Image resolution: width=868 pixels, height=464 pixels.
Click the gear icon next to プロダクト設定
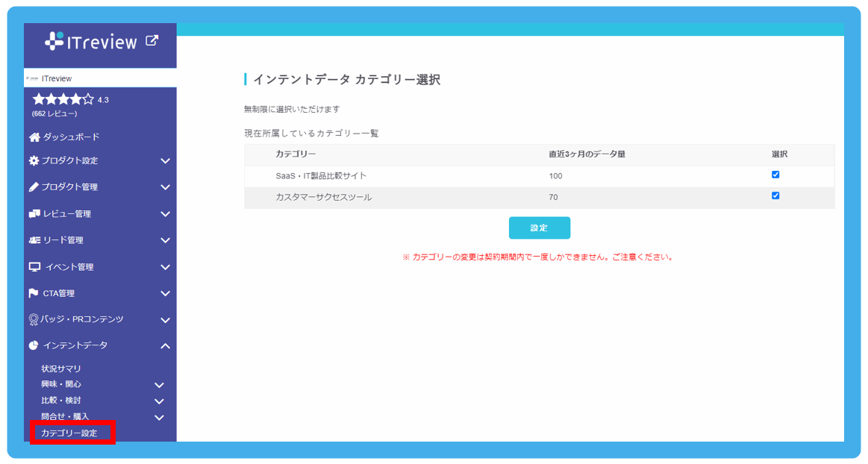click(x=34, y=160)
